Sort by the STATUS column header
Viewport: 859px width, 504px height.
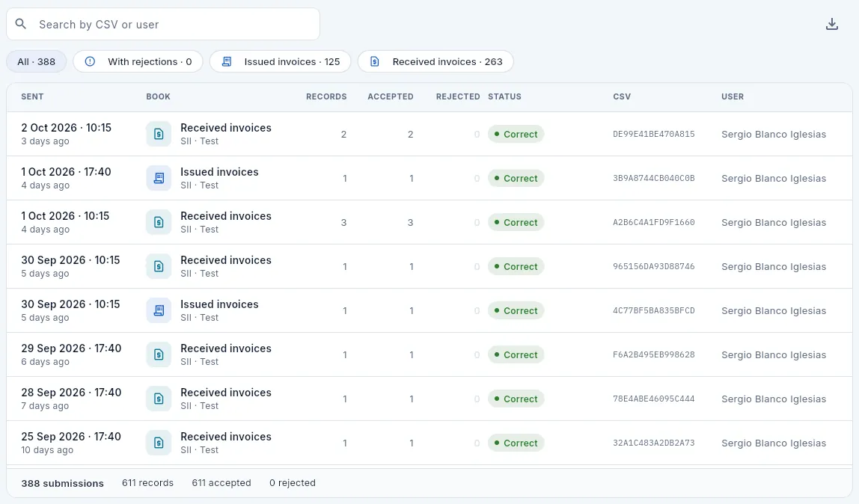click(x=504, y=97)
